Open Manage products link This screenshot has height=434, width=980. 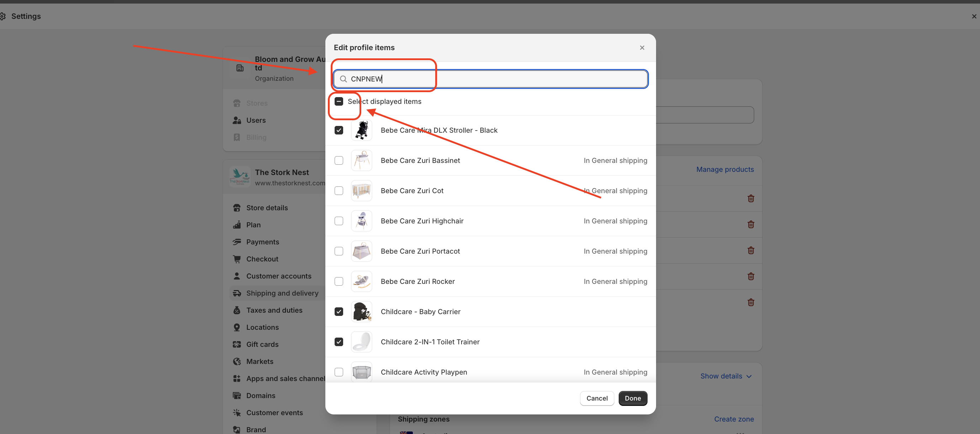(x=725, y=169)
